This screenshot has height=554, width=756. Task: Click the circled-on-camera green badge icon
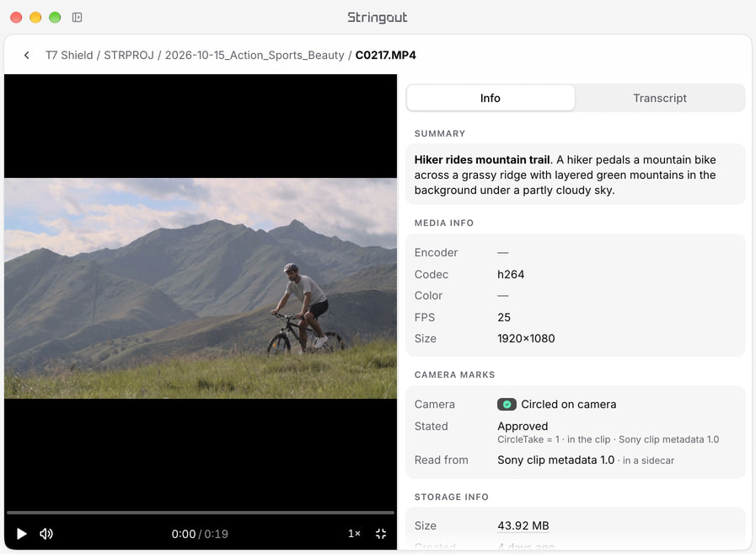point(507,405)
